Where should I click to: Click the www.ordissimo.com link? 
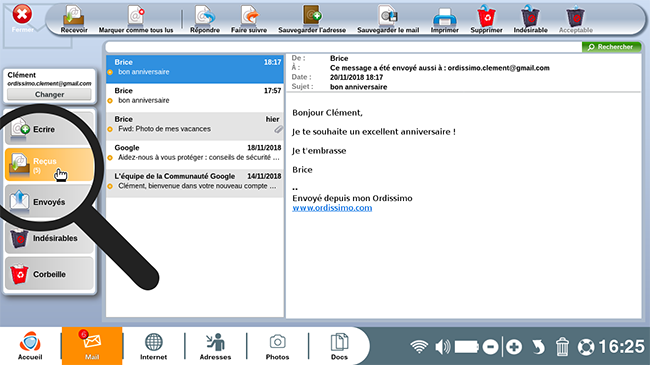[x=332, y=208]
